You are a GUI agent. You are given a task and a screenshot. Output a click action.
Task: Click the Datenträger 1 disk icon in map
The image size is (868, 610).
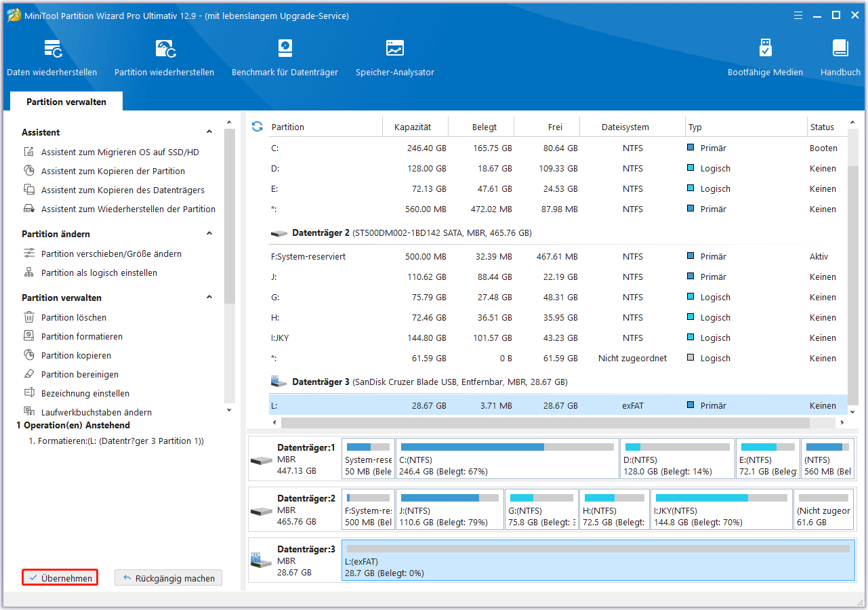click(x=262, y=461)
